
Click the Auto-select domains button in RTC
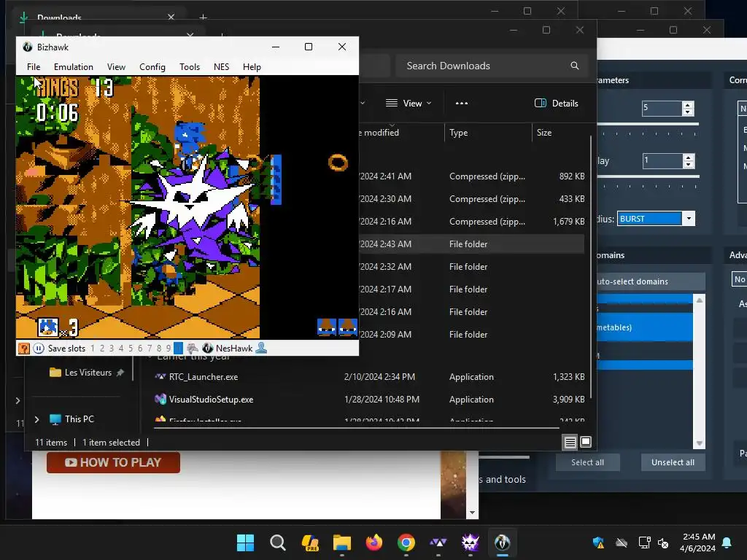pos(651,281)
